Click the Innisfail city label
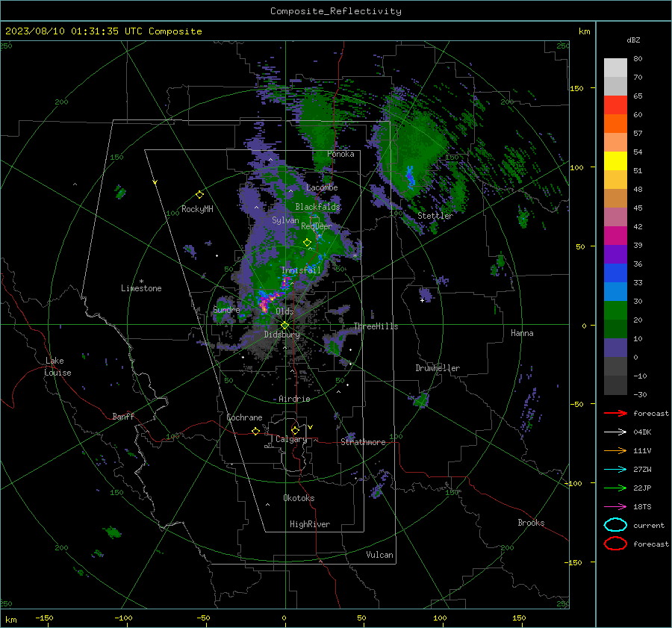 301,270
